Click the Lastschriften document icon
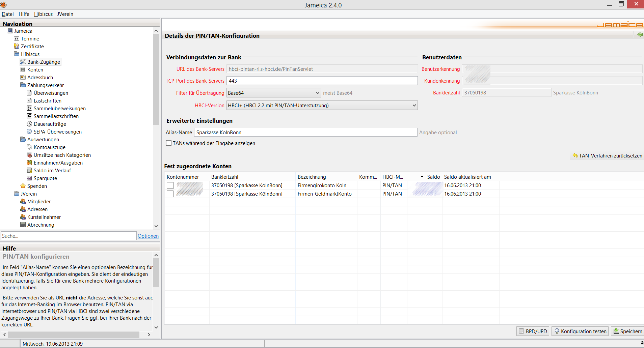The height and width of the screenshot is (348, 644). [29, 100]
